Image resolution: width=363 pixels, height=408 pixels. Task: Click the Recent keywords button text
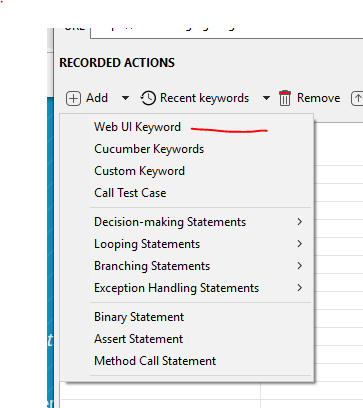pyautogui.click(x=204, y=98)
